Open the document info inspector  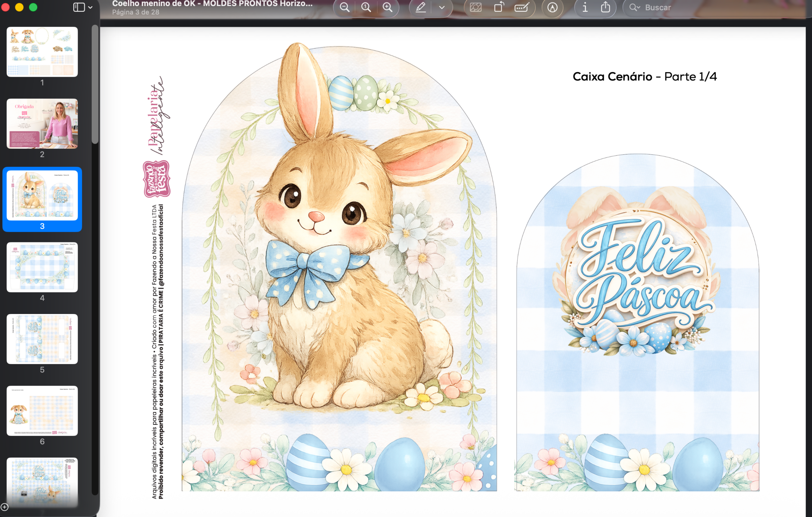tap(585, 7)
